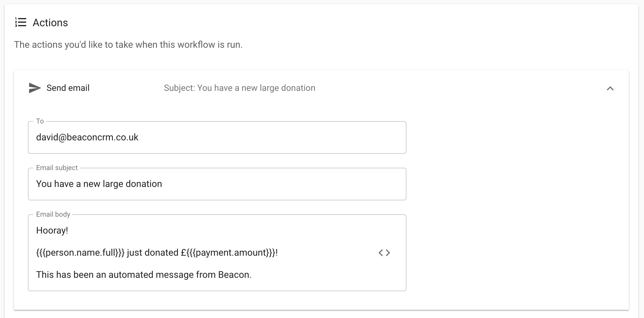The width and height of the screenshot is (644, 318).
Task: Click the "Email body" field label
Action: 53,214
